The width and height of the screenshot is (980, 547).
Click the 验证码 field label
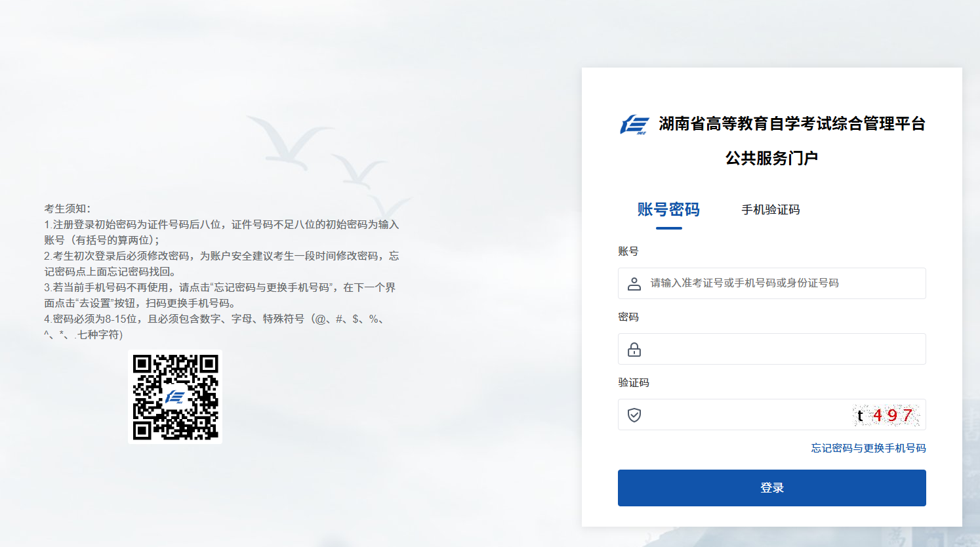[x=634, y=382]
